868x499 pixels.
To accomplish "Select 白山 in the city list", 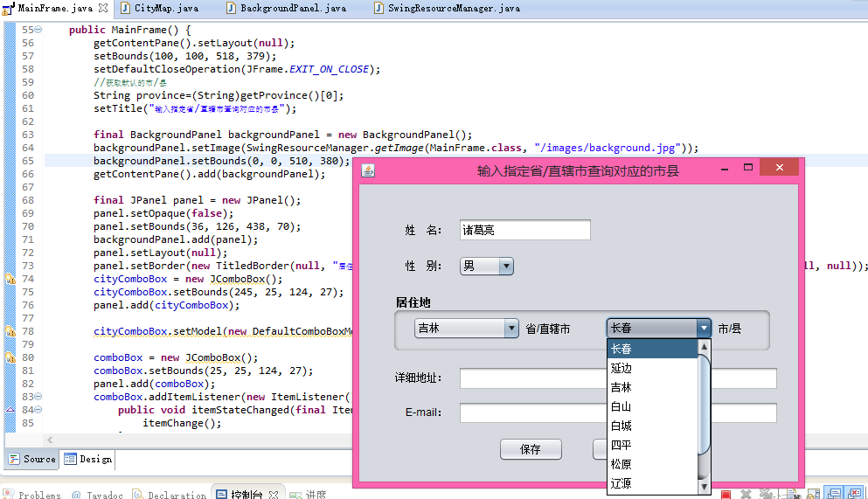I will pyautogui.click(x=653, y=406).
